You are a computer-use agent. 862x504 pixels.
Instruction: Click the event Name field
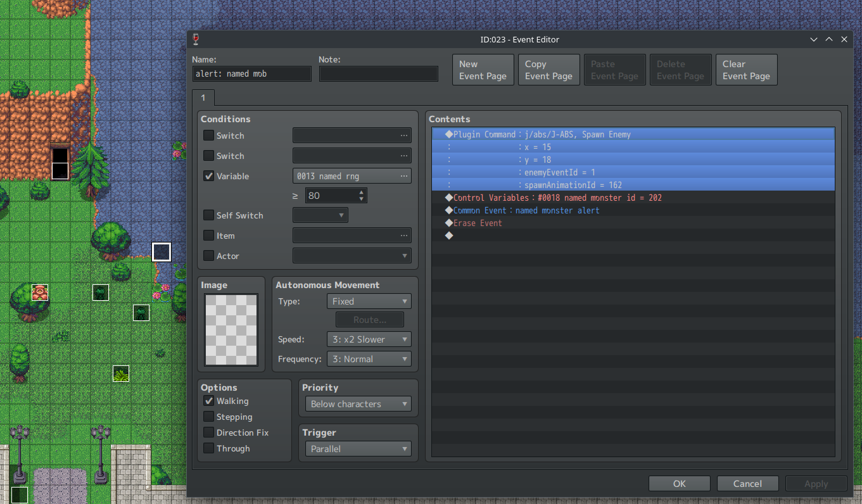pyautogui.click(x=252, y=74)
